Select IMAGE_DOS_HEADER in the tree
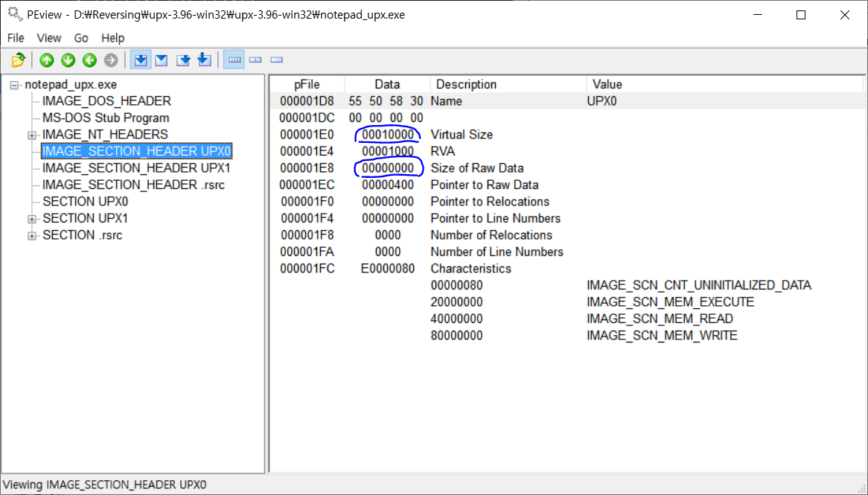This screenshot has width=868, height=495. [x=106, y=100]
